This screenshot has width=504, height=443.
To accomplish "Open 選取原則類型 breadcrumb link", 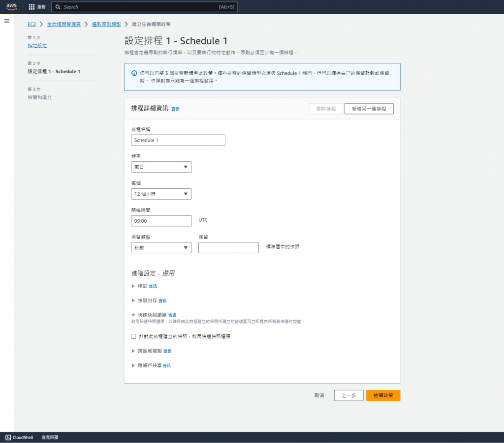I will click(106, 24).
